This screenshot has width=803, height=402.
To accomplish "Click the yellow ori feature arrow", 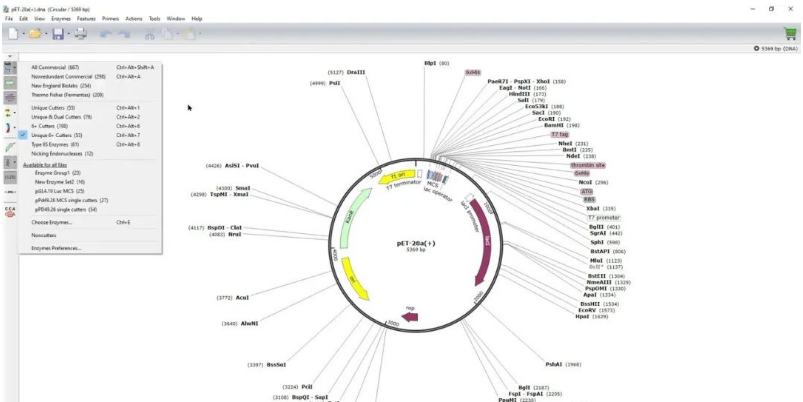I will (353, 279).
